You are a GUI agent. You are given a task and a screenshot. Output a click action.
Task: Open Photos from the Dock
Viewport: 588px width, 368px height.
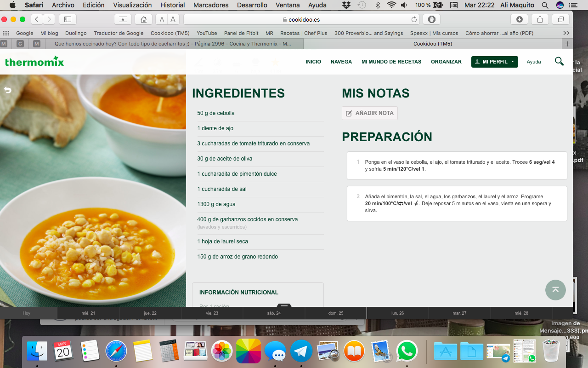click(222, 351)
